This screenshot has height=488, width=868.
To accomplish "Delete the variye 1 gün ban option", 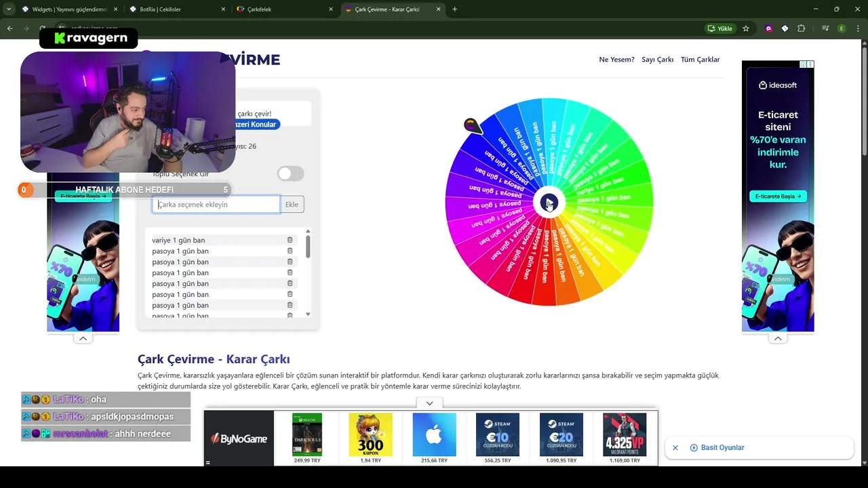I will coord(290,240).
